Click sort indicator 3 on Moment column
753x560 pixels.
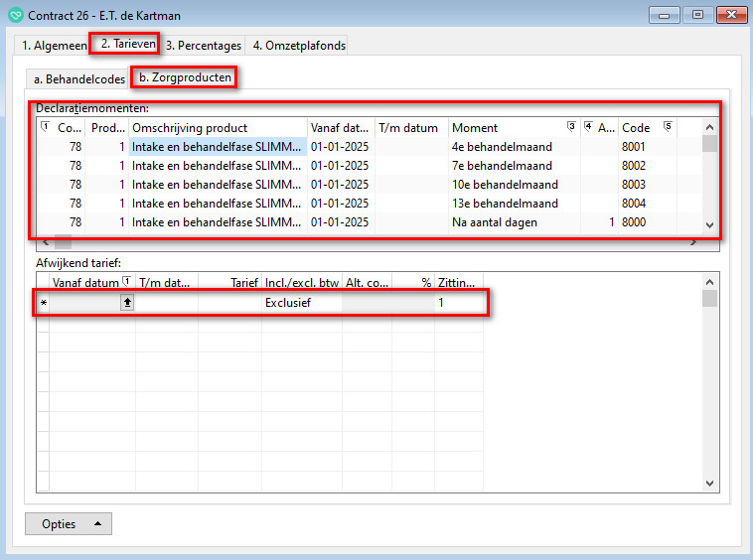(570, 127)
